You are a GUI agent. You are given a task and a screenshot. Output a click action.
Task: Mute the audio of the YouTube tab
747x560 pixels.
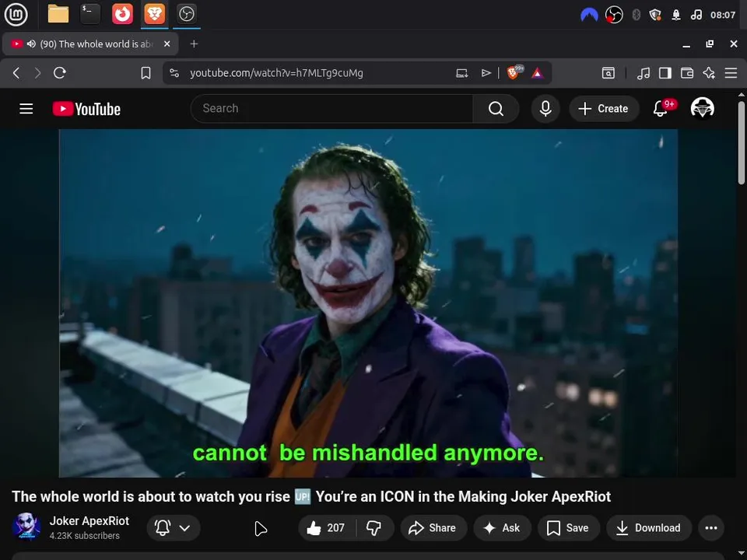(x=31, y=44)
